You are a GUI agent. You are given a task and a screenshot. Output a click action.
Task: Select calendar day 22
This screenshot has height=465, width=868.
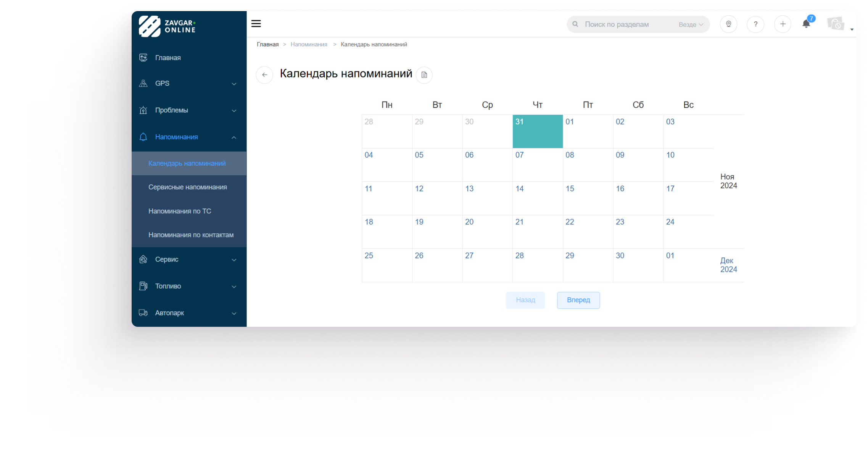pos(588,232)
